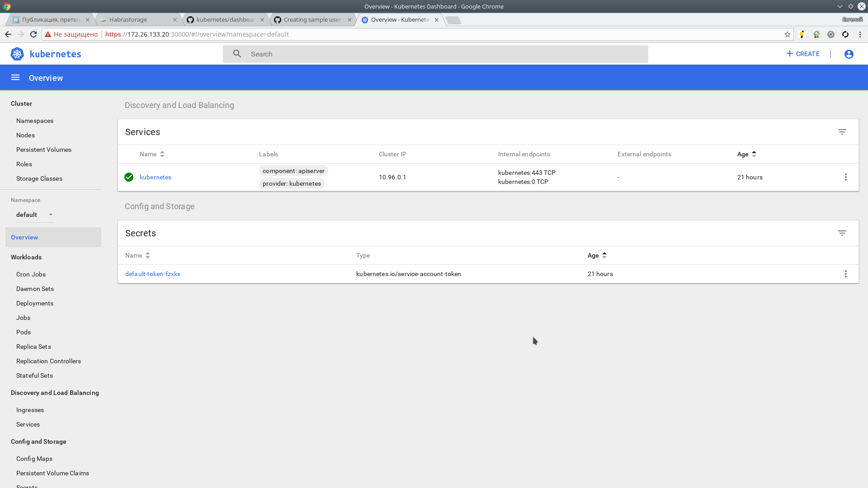Sort Services by Age column
This screenshot has width=868, height=488.
point(747,154)
